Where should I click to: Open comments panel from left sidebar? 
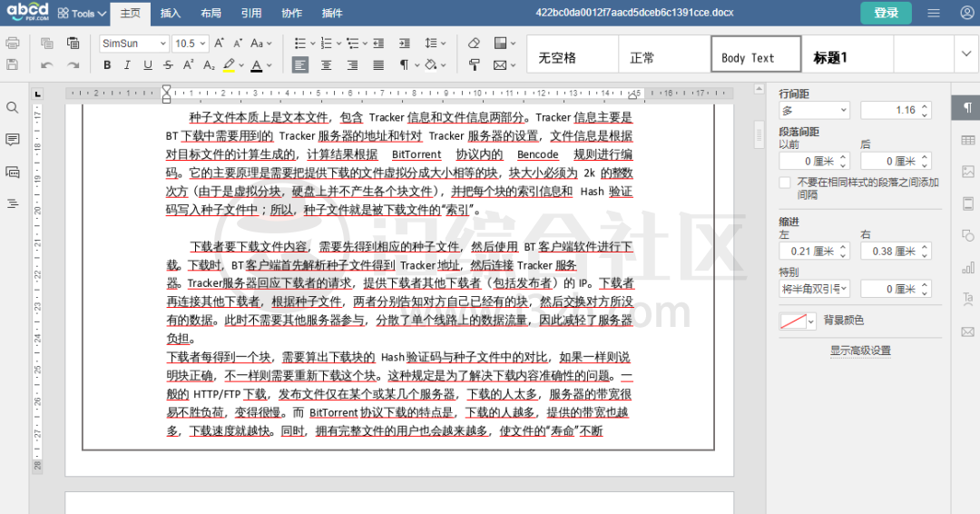point(12,140)
